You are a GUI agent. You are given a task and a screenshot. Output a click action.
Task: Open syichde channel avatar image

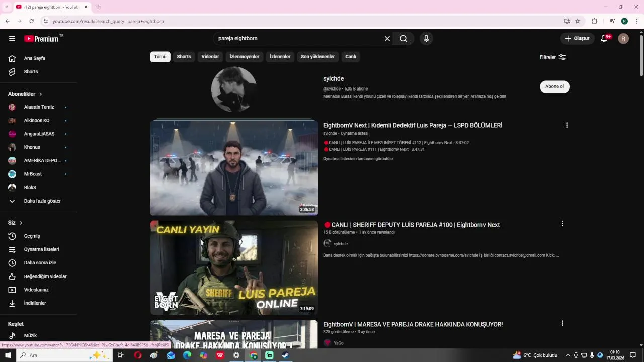pyautogui.click(x=234, y=89)
